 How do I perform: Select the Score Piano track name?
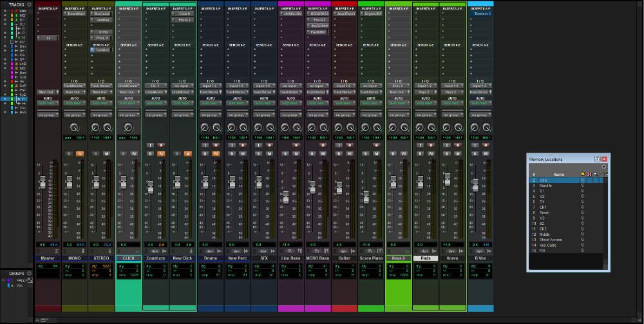point(372,258)
